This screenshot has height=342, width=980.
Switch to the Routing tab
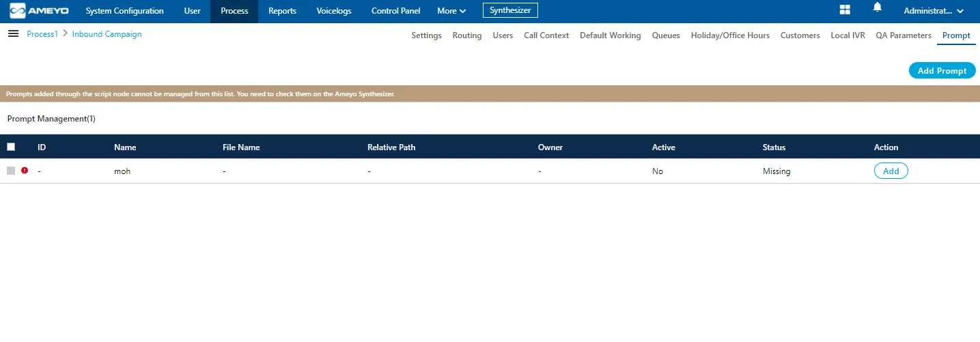(467, 35)
